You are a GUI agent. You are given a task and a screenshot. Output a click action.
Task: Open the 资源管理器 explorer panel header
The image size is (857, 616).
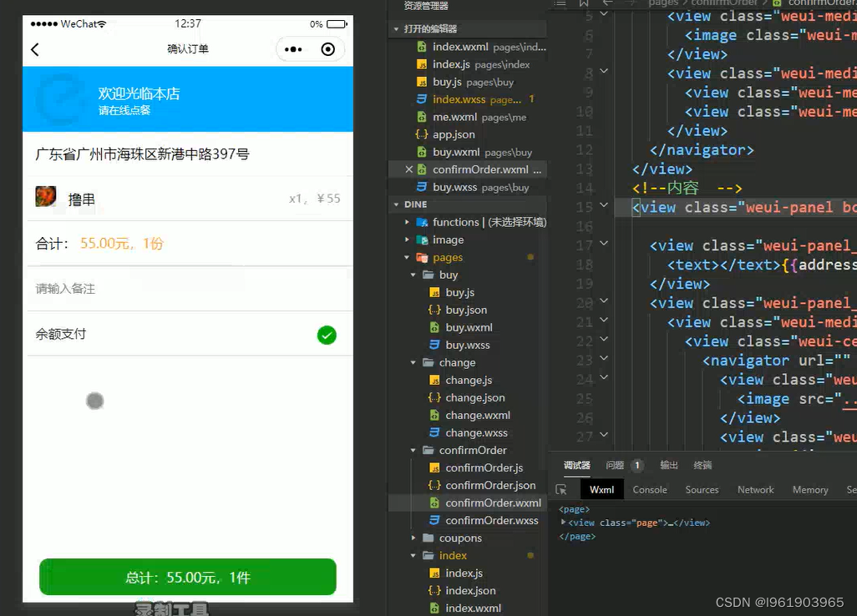426,6
